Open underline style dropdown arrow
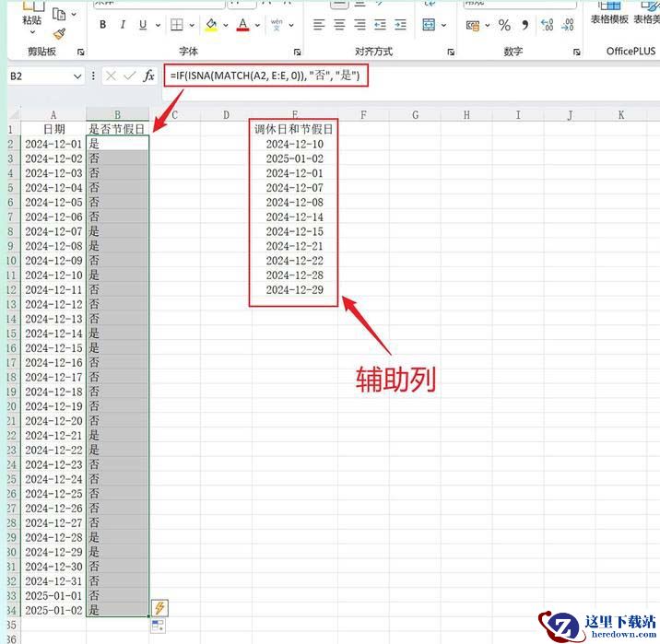 pos(158,25)
